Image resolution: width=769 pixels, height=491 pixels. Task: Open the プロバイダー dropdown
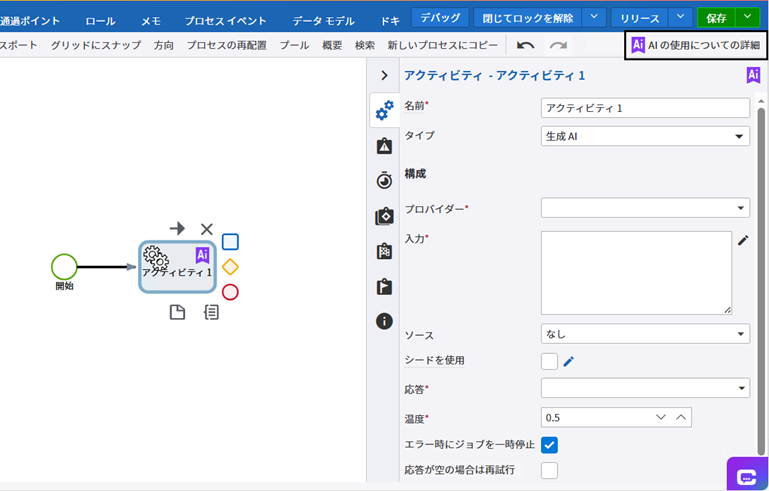tap(645, 208)
